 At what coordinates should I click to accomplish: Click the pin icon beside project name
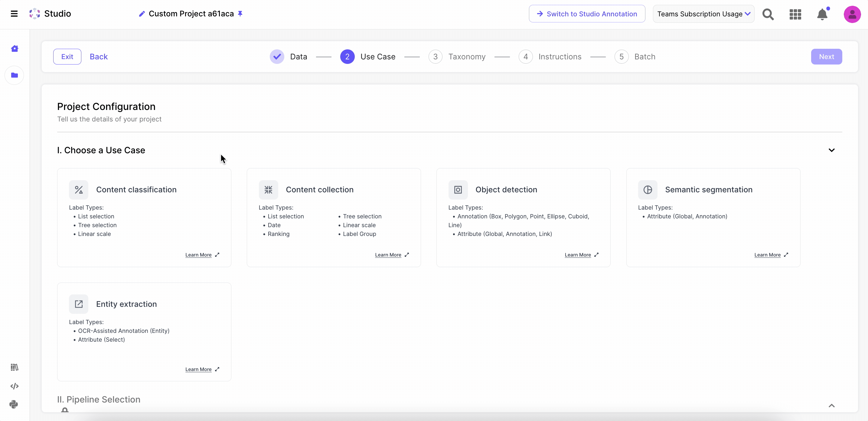(x=240, y=14)
